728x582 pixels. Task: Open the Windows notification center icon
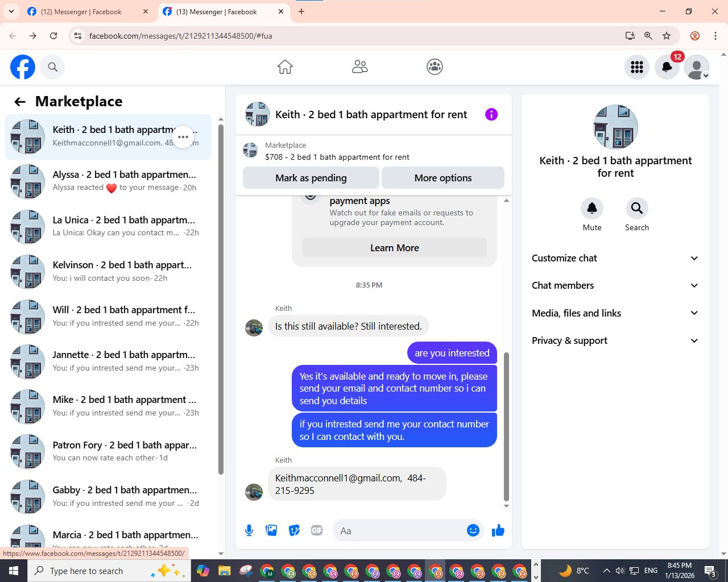710,571
